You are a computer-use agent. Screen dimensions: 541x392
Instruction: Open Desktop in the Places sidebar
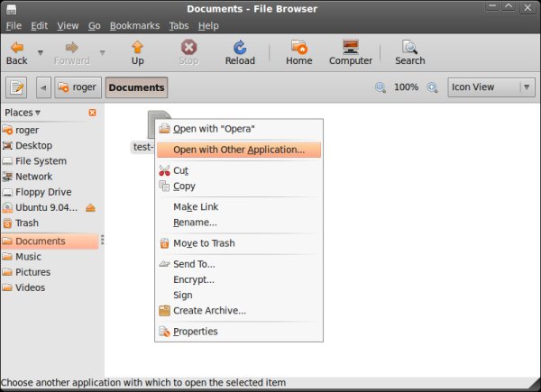(x=51, y=145)
